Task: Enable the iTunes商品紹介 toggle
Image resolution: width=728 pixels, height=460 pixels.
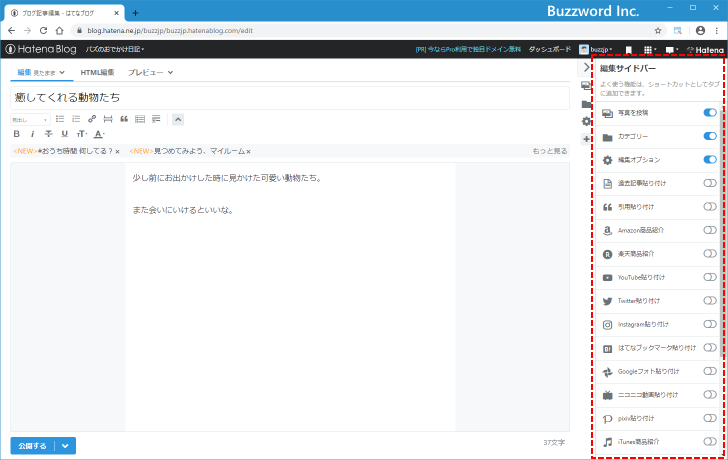Action: pos(710,441)
